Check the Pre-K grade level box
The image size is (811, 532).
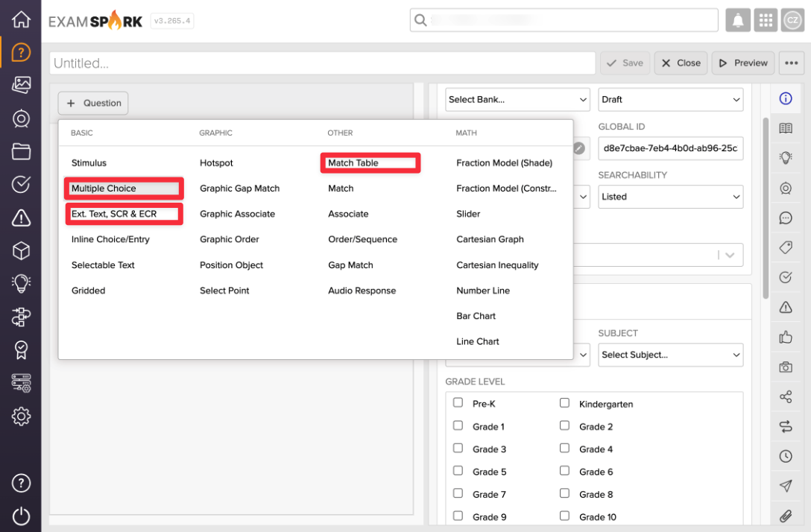coord(458,403)
